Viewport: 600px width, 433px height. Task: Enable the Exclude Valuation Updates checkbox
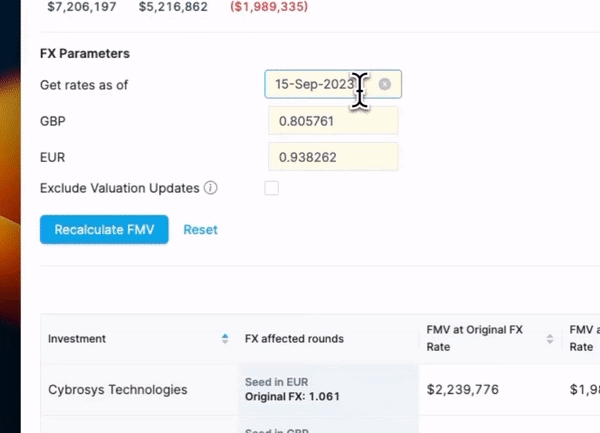272,188
